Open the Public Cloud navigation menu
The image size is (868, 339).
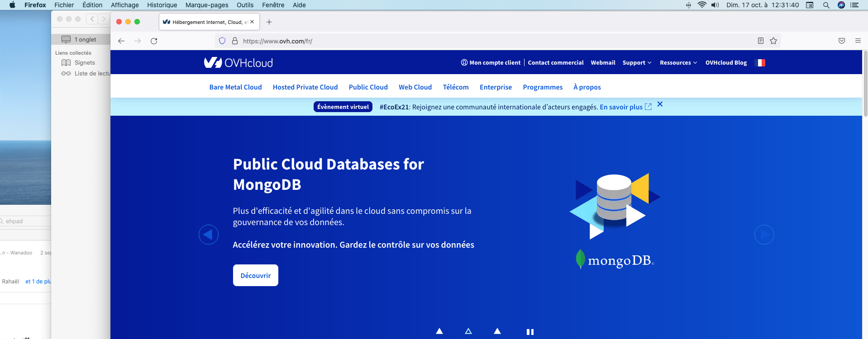coord(368,87)
